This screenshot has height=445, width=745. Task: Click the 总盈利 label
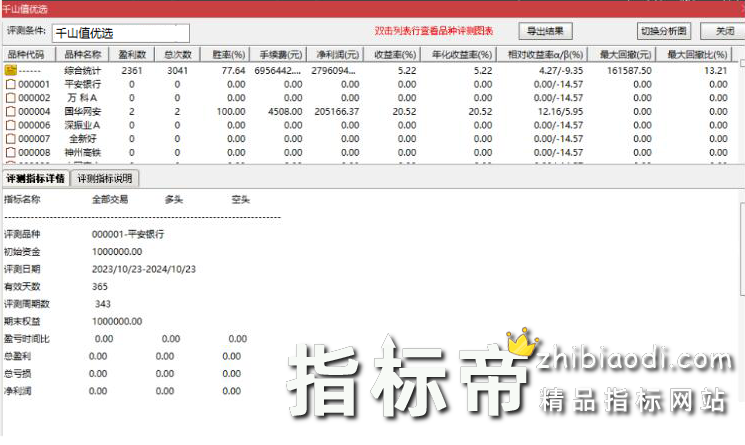[x=18, y=356]
